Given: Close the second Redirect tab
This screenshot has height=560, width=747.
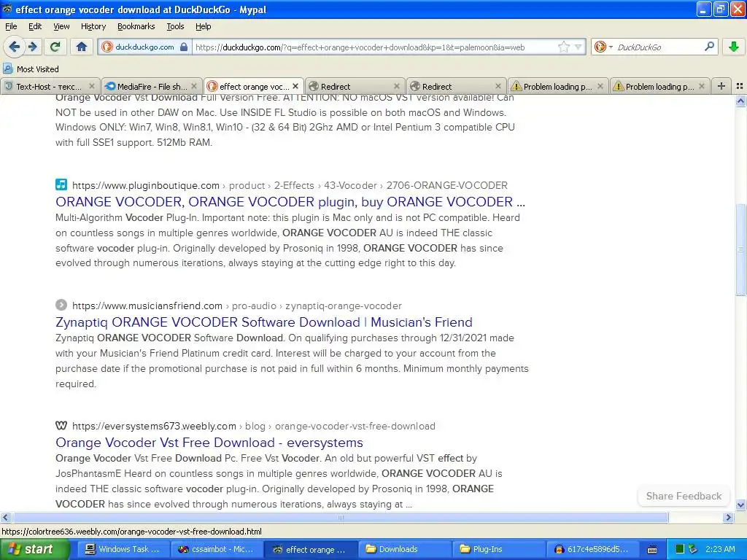Looking at the screenshot, I should click(x=498, y=86).
